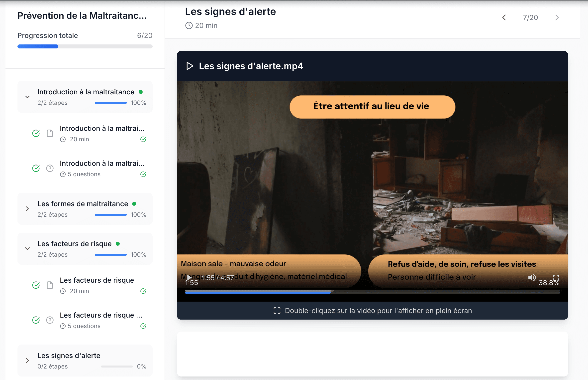Click the fullscreen icon in video controls
This screenshot has height=380, width=588.
pos(556,277)
